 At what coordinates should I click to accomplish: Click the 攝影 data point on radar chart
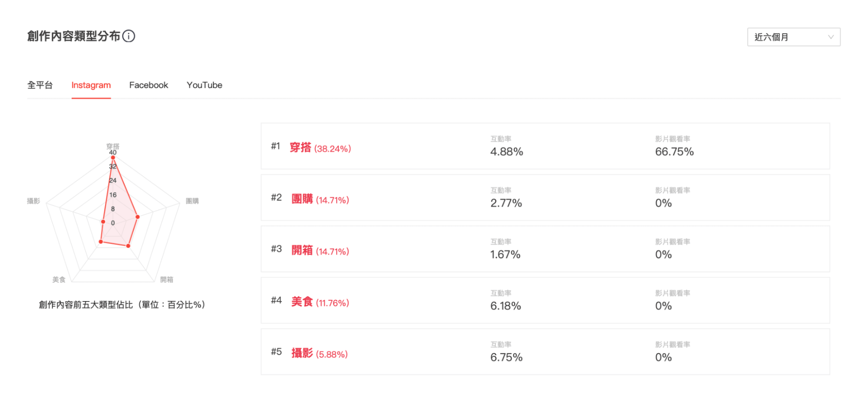click(103, 222)
